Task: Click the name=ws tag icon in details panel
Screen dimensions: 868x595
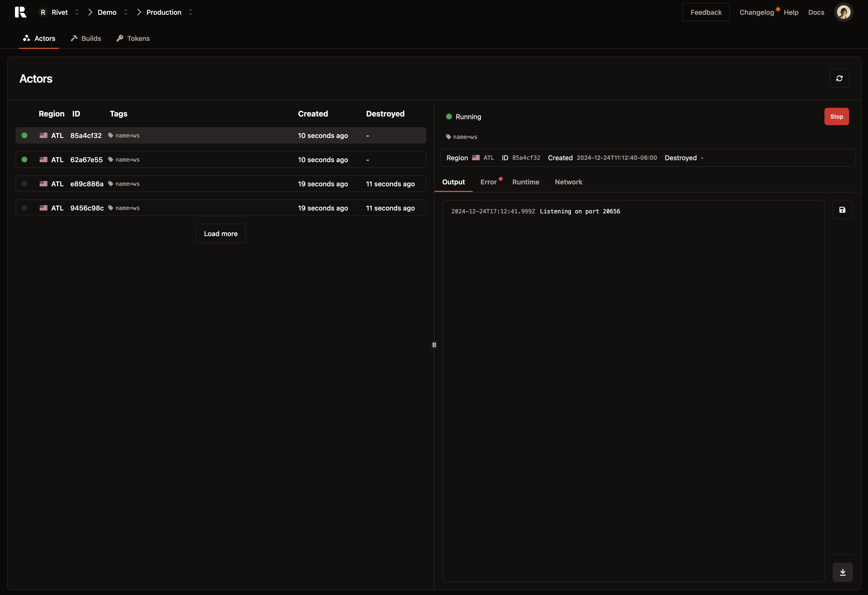Action: point(448,137)
